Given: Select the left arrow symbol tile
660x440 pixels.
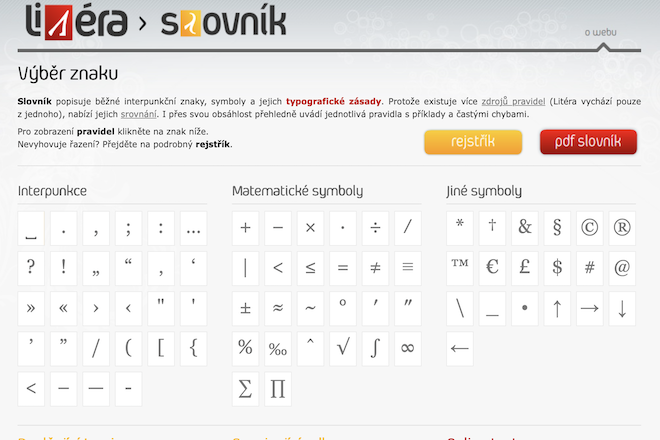Looking at the screenshot, I should click(x=460, y=348).
